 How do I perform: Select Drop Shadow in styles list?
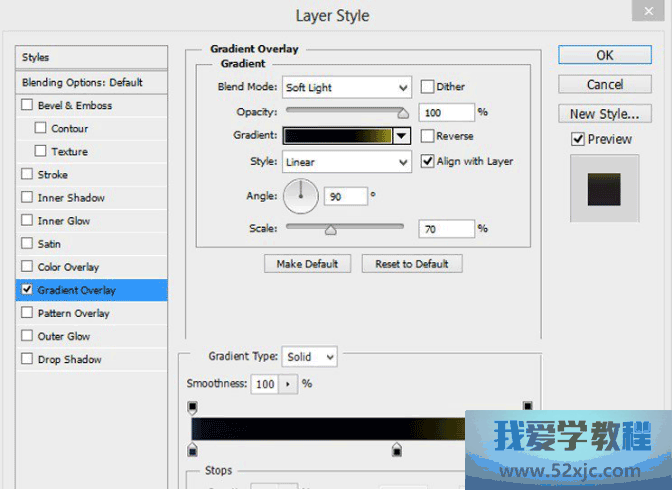pos(69,360)
